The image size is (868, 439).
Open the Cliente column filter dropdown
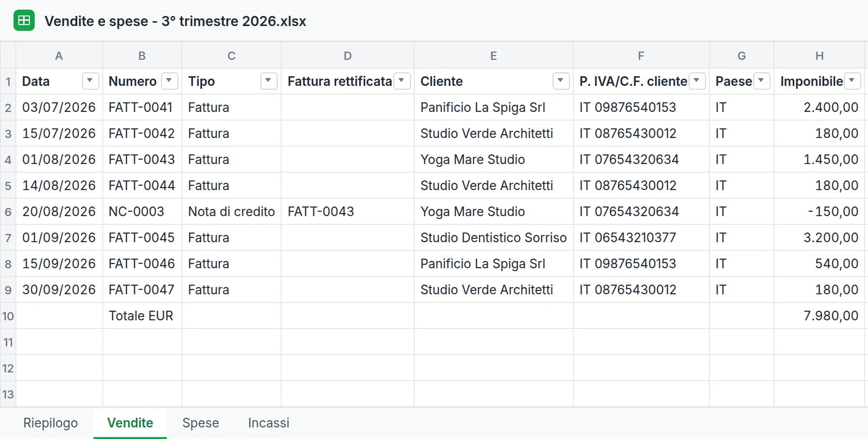(x=561, y=81)
